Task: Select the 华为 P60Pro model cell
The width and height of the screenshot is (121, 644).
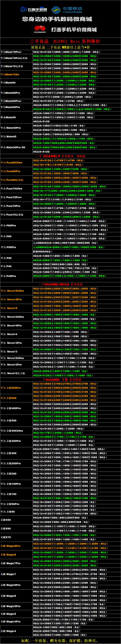Action: pyautogui.click(x=16, y=226)
